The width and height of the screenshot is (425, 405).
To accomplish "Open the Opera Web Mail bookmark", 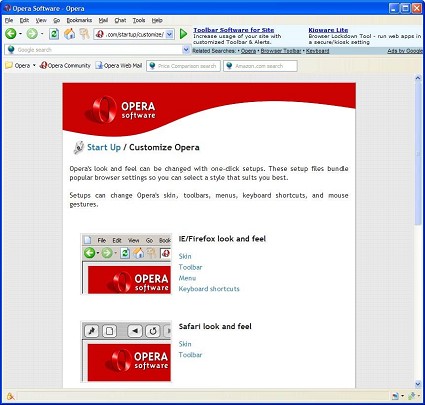I will (119, 65).
